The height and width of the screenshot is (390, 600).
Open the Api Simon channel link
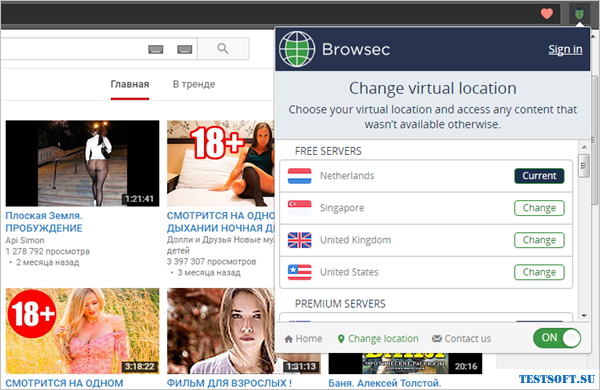pyautogui.click(x=25, y=240)
